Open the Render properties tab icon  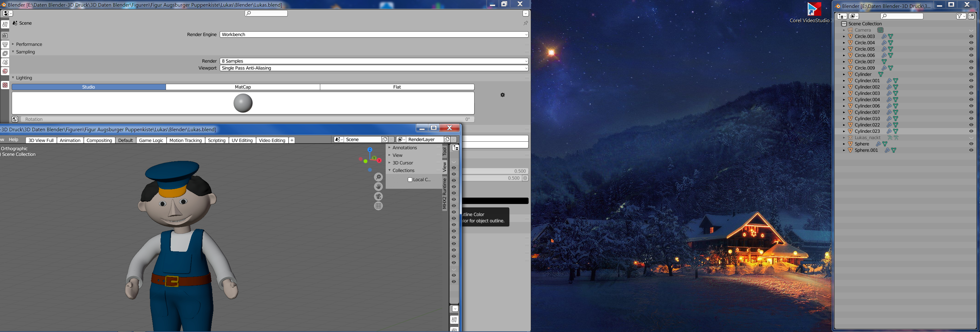tap(5, 35)
